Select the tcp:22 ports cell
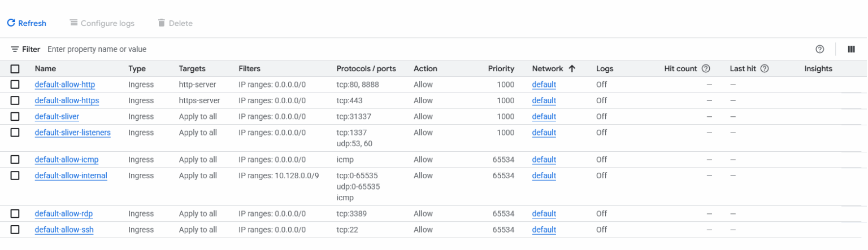 [x=348, y=230]
